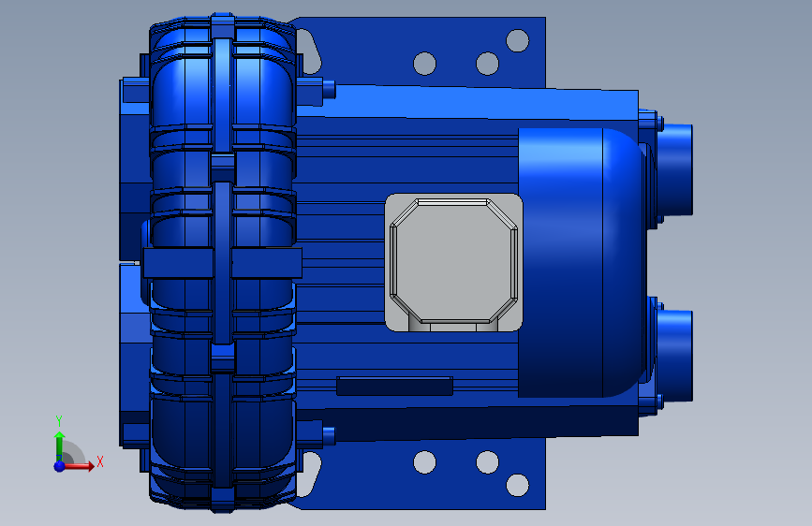
Task: Select the domed fan cover on the motor
Action: (x=582, y=262)
